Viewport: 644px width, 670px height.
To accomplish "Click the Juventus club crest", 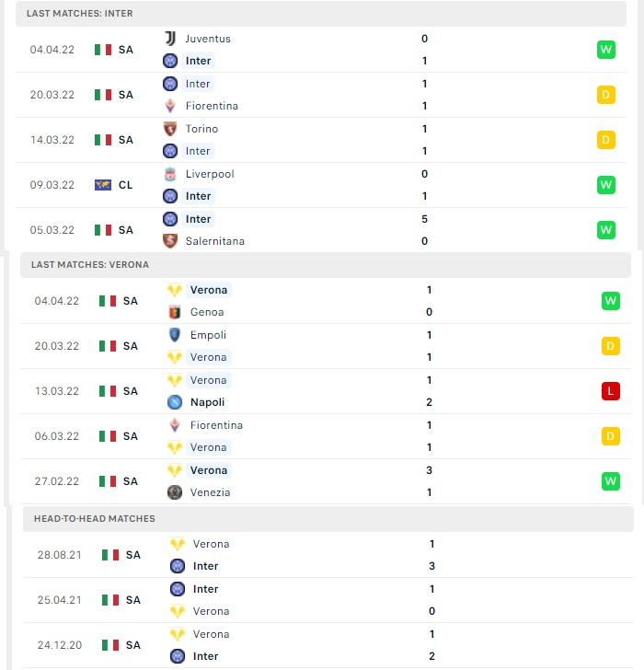I will (170, 39).
